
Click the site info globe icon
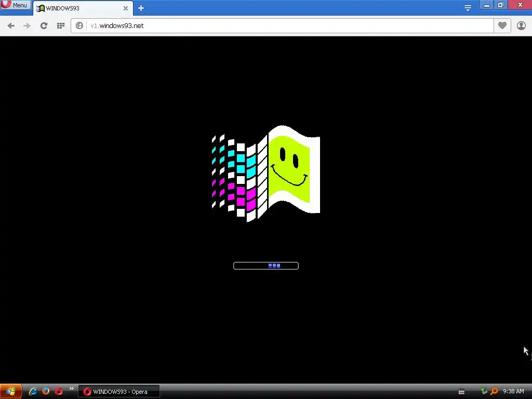[x=79, y=26]
